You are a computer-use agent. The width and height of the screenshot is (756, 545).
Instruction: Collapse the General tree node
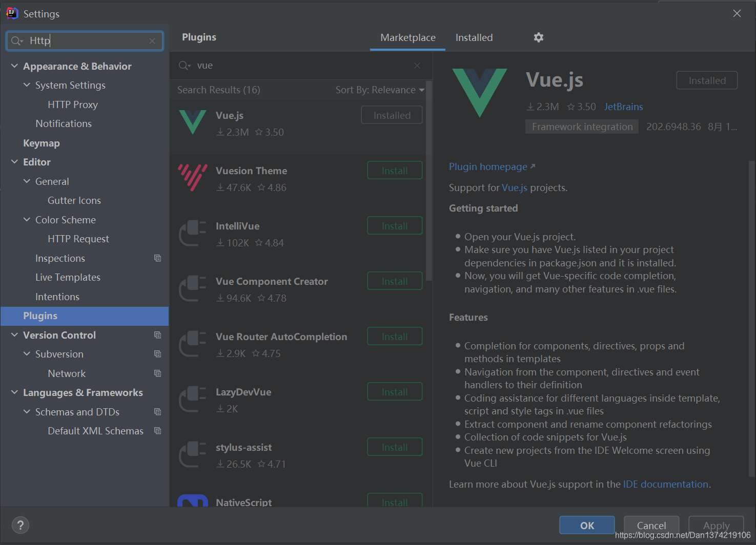(x=27, y=181)
